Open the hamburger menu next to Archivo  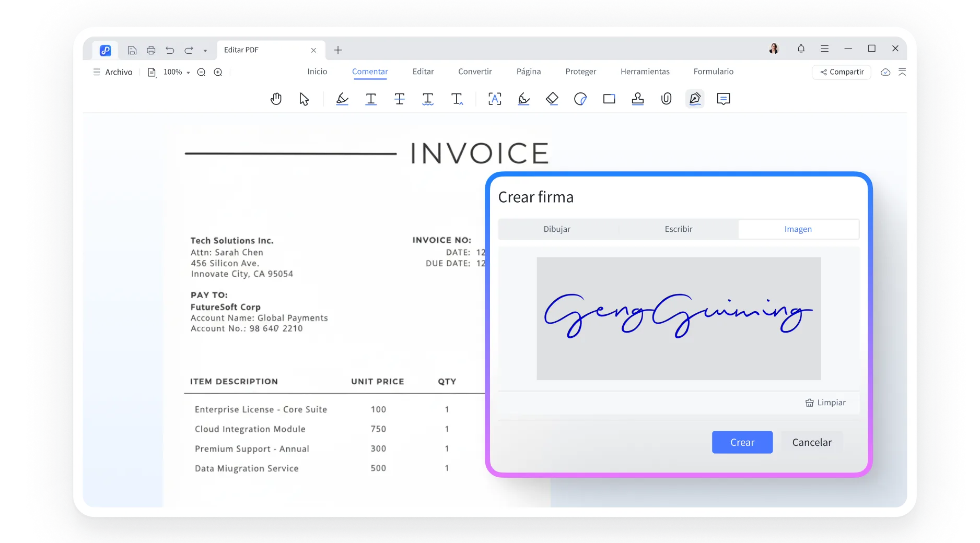coord(96,72)
